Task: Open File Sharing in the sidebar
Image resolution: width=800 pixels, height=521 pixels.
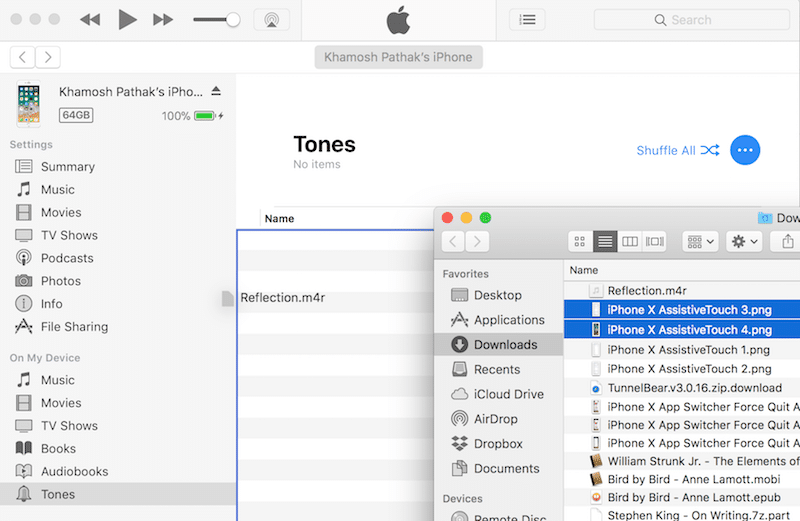Action: (74, 327)
